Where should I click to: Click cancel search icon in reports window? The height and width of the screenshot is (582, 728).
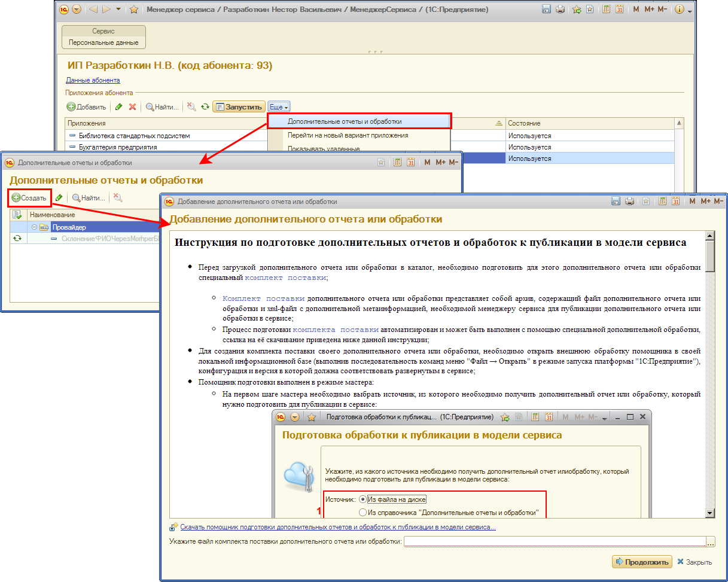[x=118, y=198]
